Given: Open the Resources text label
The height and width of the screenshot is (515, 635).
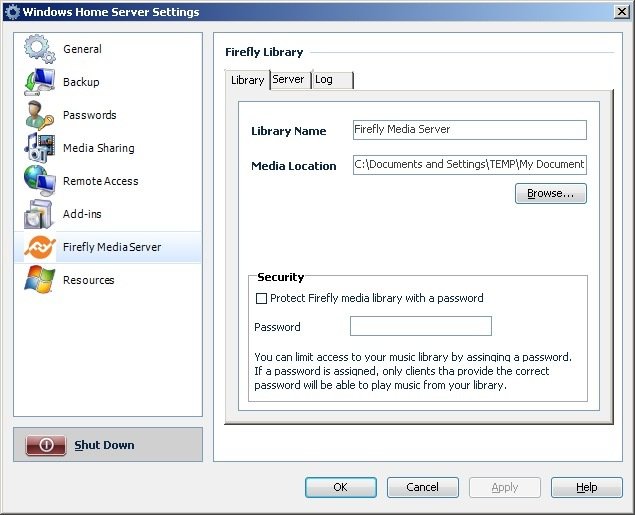Looking at the screenshot, I should 89,280.
